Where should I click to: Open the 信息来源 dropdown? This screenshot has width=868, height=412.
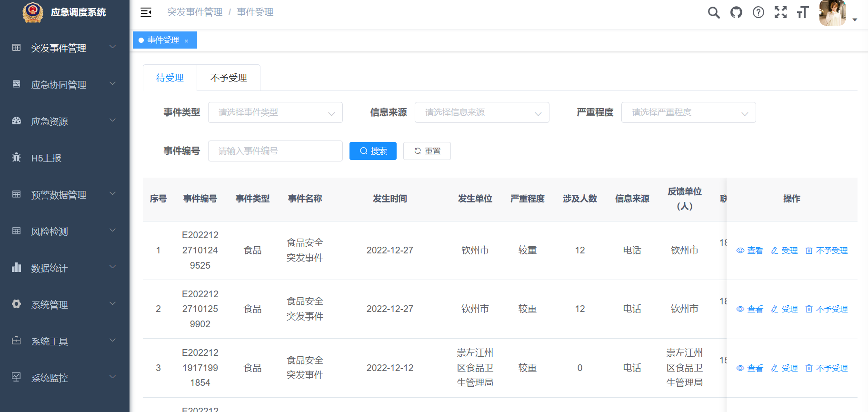coord(482,112)
